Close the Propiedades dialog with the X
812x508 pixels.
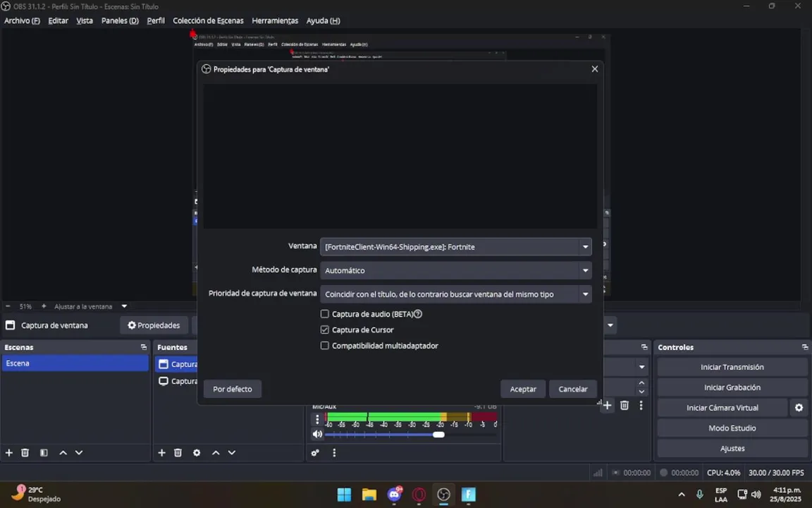tap(594, 69)
